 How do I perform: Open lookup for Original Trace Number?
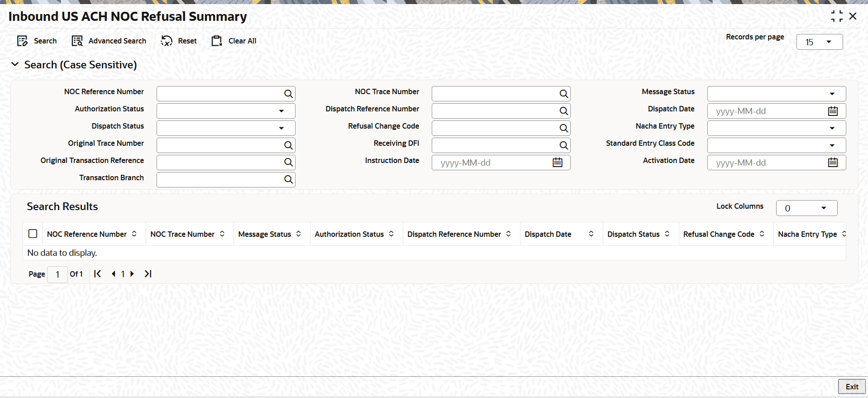[x=288, y=145]
